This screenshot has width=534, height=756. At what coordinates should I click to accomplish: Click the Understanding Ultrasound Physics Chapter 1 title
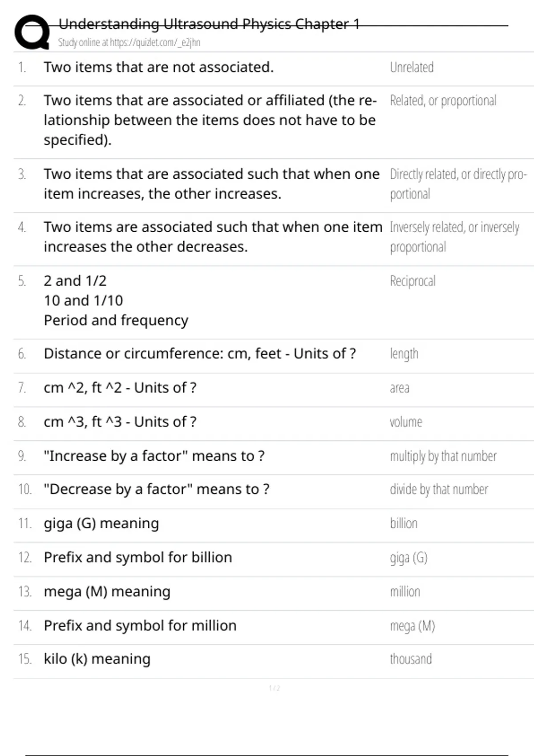tap(209, 24)
